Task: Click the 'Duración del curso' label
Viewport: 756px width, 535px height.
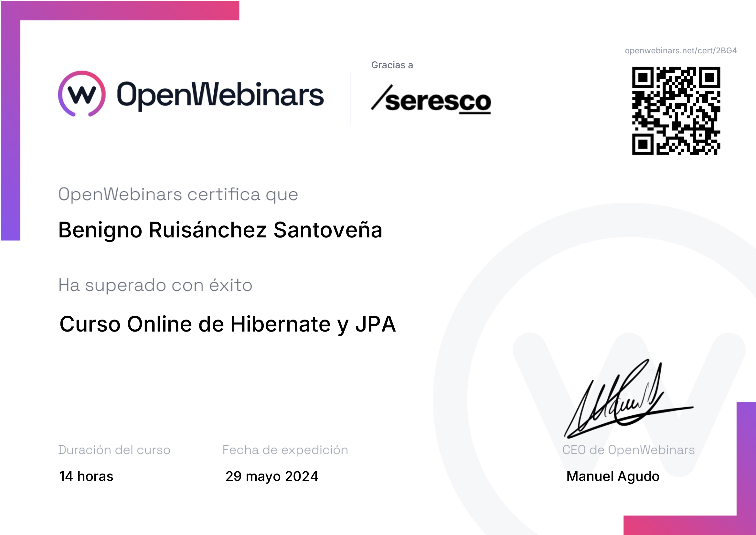Action: tap(114, 450)
